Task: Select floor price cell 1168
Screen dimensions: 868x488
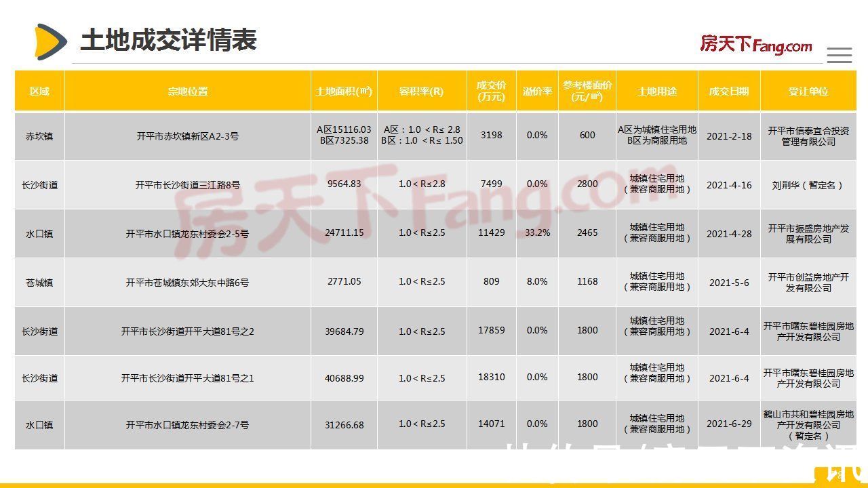Action: pos(587,281)
